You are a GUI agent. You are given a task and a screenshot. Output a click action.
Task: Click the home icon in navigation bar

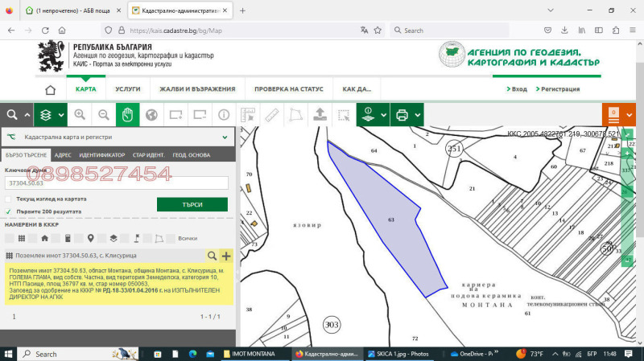pos(52,90)
